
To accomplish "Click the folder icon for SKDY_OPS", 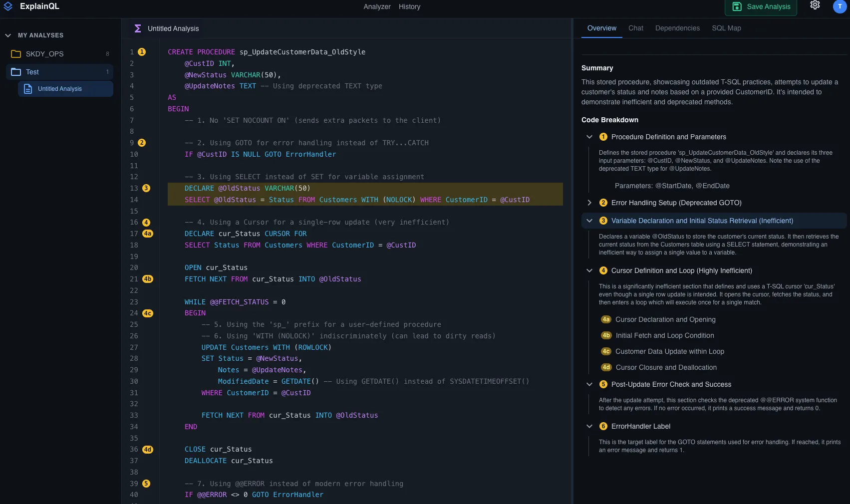I will [15, 53].
